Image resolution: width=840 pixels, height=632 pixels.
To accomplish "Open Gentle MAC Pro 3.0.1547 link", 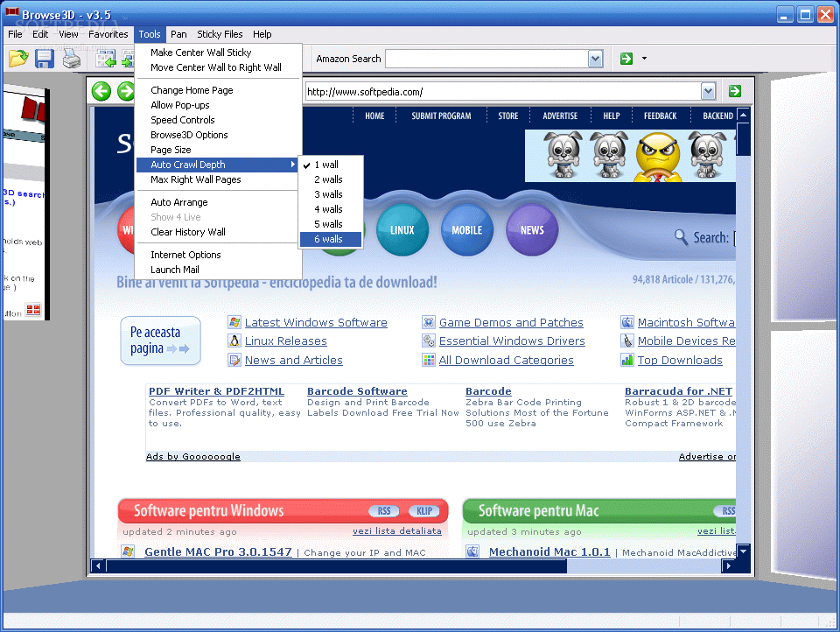I will [218, 551].
